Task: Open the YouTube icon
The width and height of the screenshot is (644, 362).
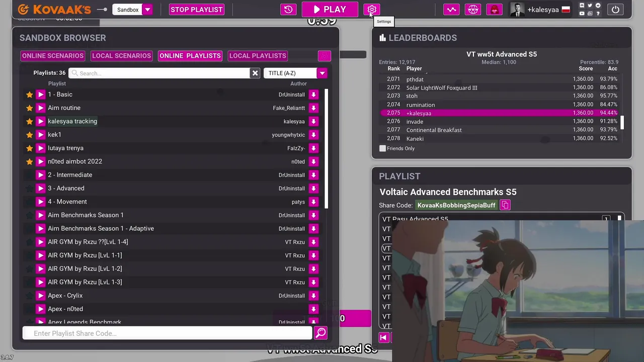Action: [582, 14]
